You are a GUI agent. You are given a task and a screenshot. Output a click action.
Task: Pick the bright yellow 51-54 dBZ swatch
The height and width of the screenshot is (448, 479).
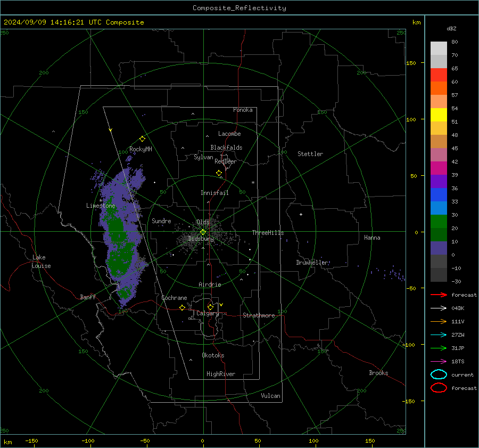pyautogui.click(x=439, y=115)
